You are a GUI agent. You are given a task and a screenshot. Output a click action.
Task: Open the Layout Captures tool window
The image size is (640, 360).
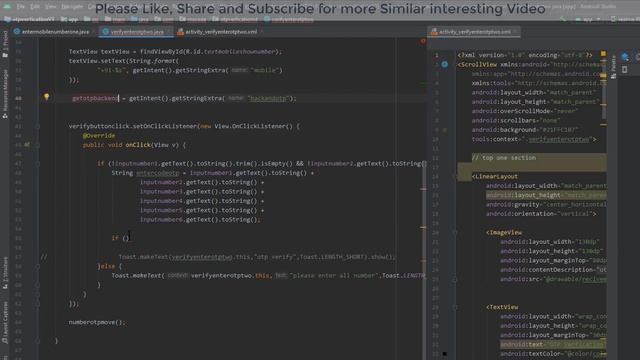(x=5, y=322)
